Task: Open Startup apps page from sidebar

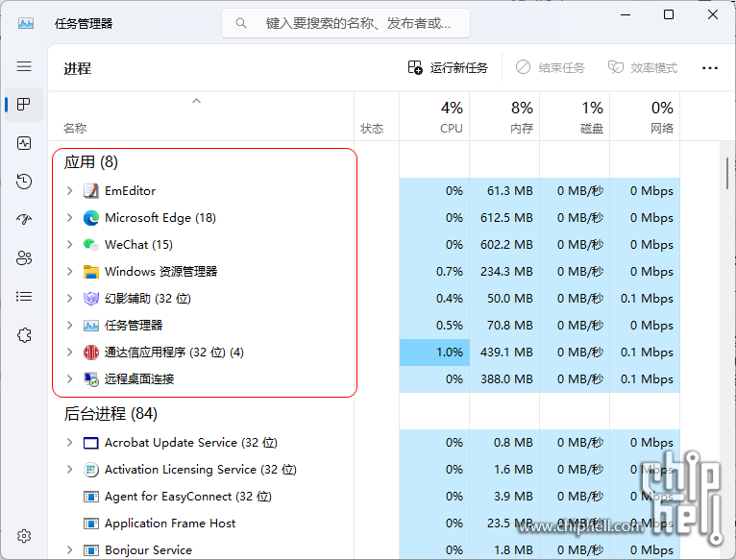Action: (x=24, y=219)
